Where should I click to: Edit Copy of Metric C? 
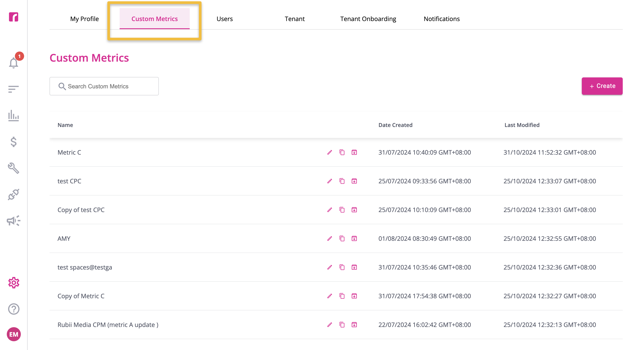coord(330,296)
